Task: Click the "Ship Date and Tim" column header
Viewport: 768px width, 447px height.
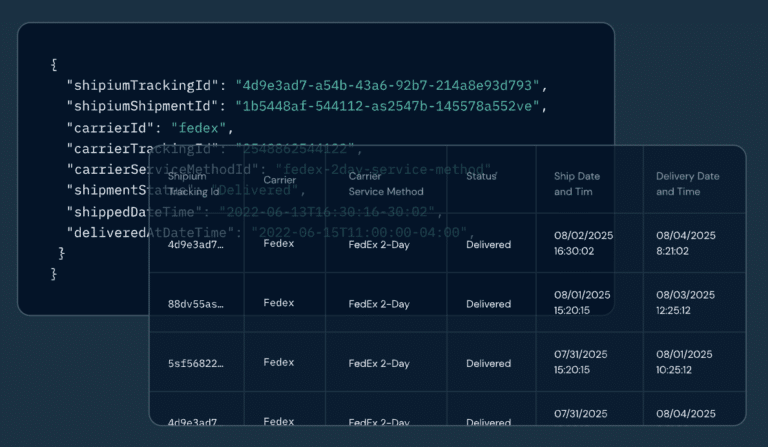Action: click(x=577, y=184)
